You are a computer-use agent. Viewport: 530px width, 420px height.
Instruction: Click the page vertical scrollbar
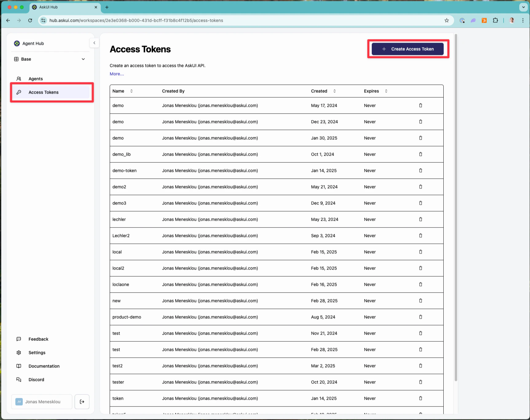tap(456, 207)
